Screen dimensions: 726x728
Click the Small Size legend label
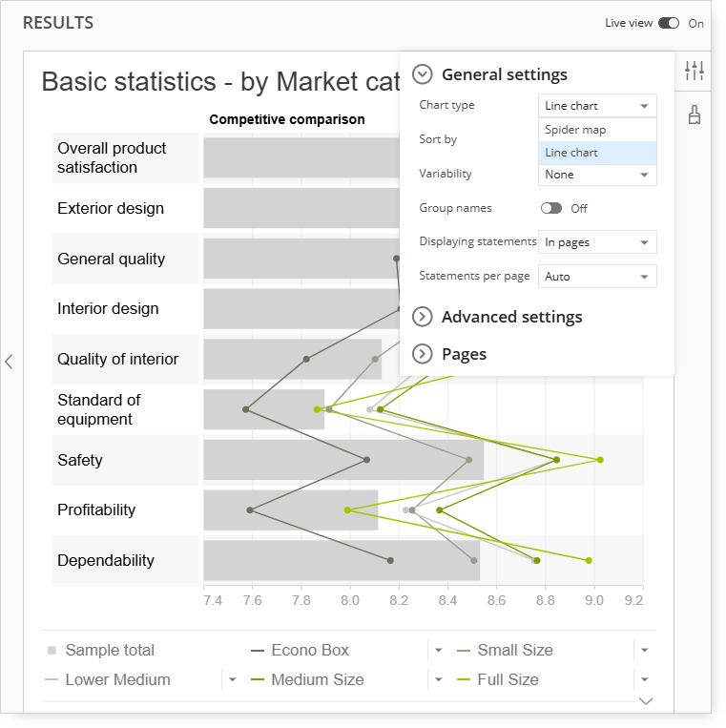pos(515,650)
